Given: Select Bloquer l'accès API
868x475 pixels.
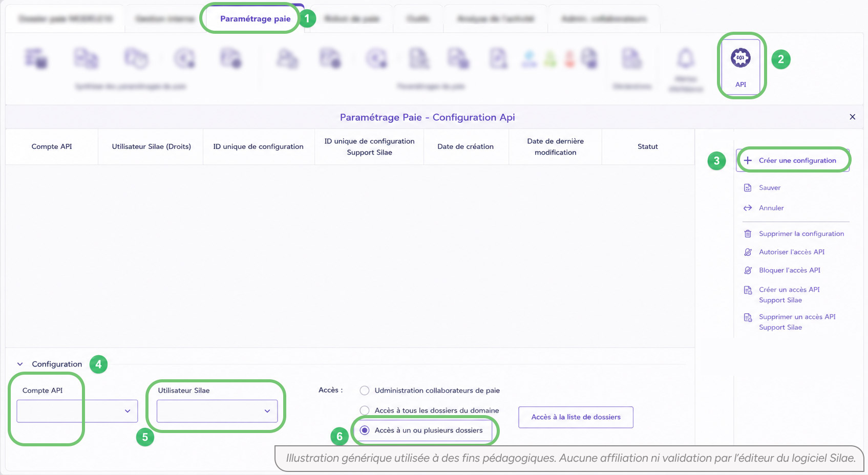Looking at the screenshot, I should tap(782, 270).
